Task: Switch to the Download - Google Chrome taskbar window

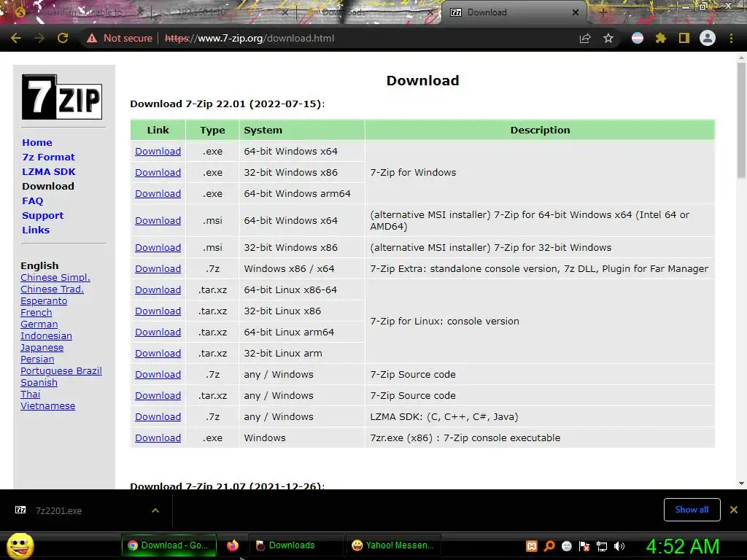Action: tap(169, 545)
